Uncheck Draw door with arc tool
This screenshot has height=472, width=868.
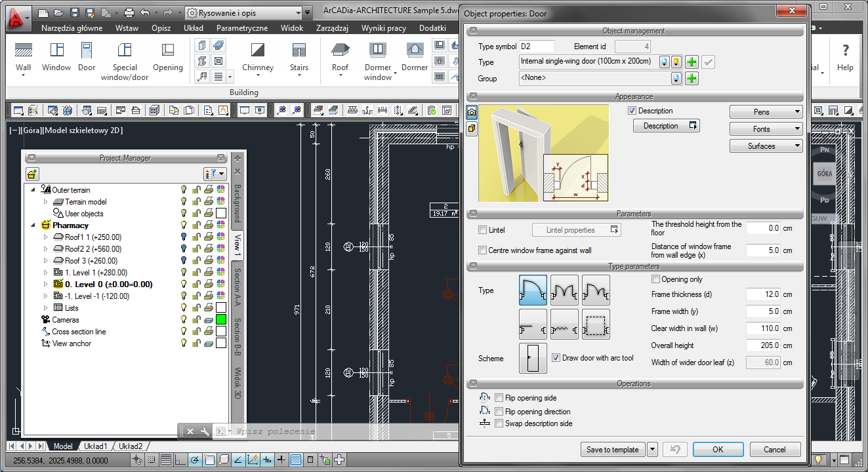(x=556, y=358)
